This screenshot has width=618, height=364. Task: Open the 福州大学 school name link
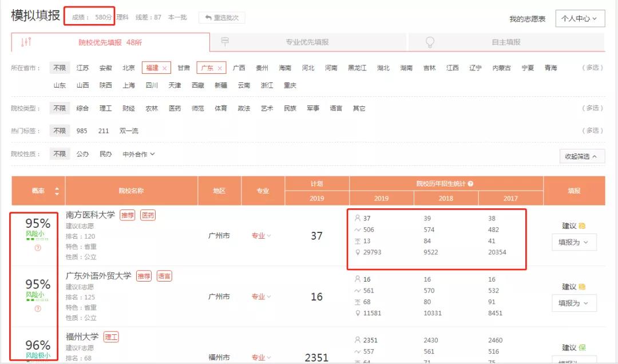point(82,337)
